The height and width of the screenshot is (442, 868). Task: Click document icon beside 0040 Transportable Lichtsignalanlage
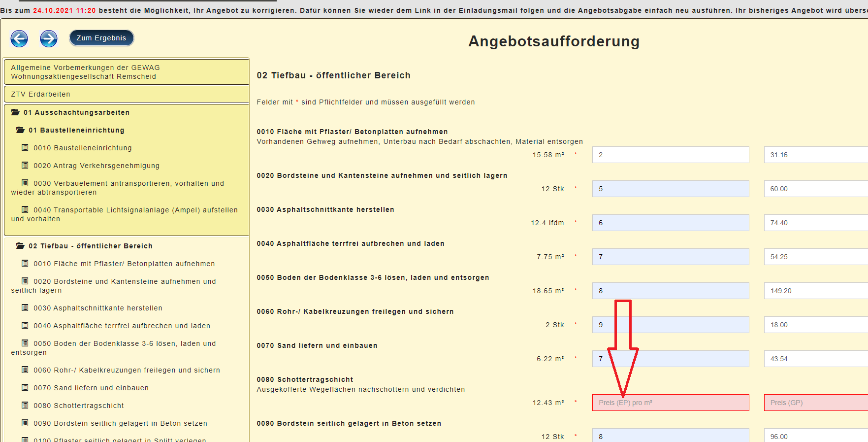pos(25,210)
